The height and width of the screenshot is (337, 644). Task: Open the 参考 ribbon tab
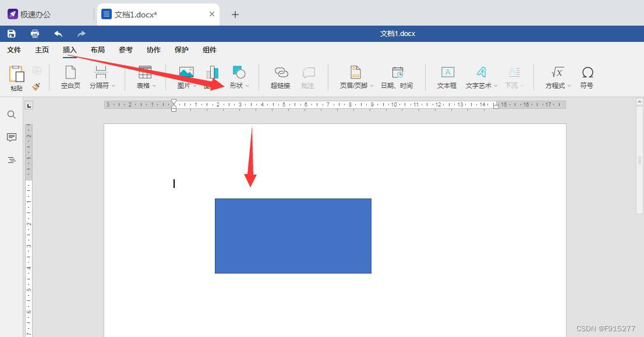(126, 49)
